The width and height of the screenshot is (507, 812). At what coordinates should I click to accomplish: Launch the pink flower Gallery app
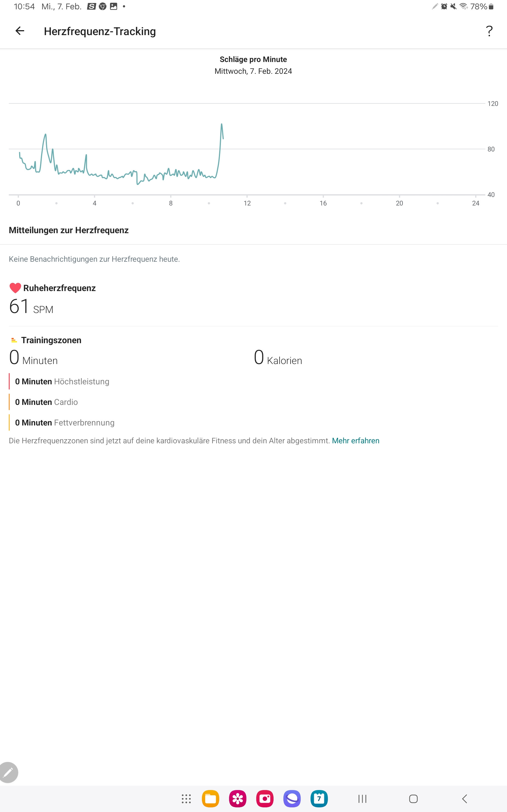(238, 799)
